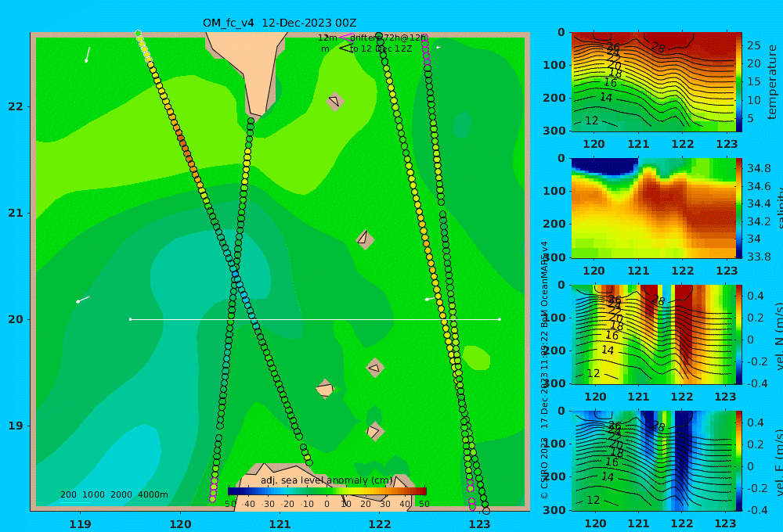Click the bathymetry legend '200 1000 2000 4000m'

[x=114, y=494]
